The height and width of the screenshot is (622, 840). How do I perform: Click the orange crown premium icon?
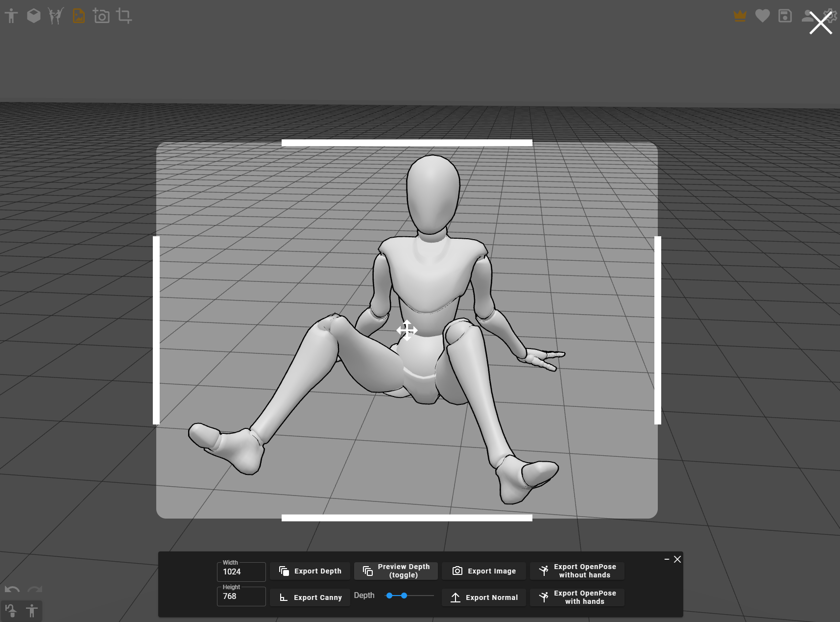pos(740,16)
